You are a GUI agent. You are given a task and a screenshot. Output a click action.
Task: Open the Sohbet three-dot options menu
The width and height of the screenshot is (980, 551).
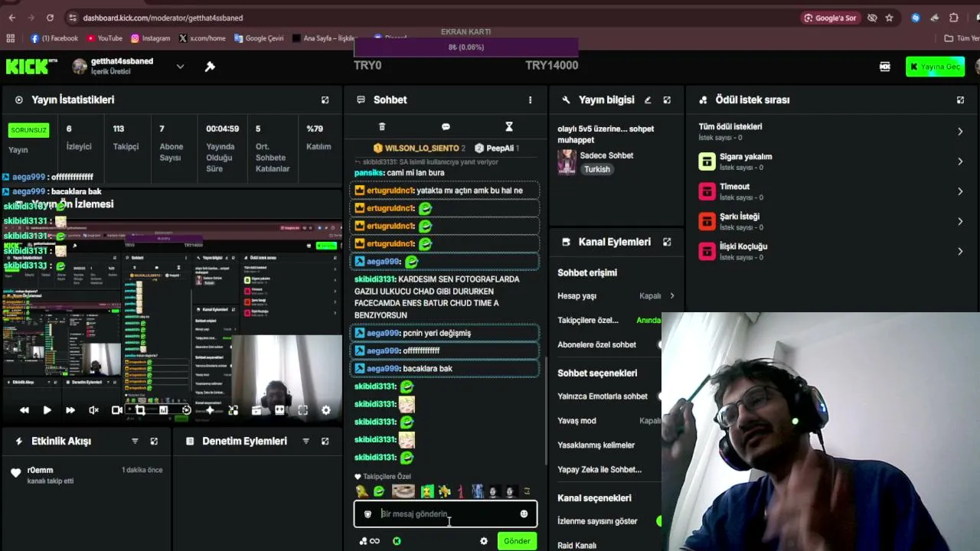pos(530,99)
